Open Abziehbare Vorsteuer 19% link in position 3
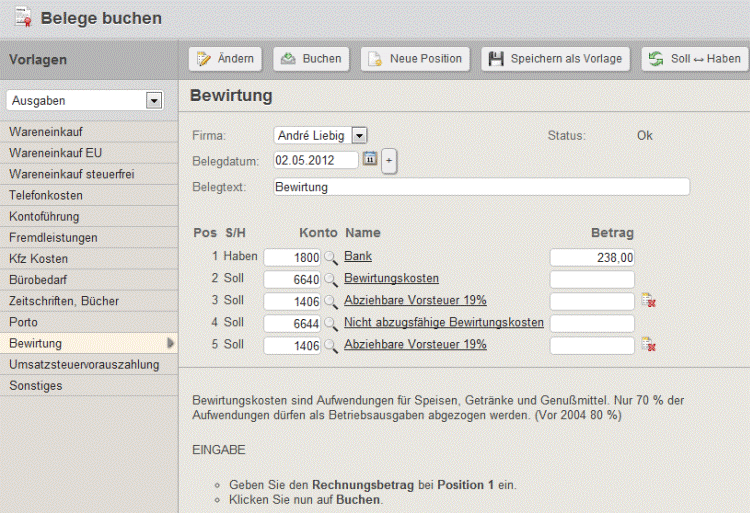This screenshot has width=750, height=513. coord(415,300)
